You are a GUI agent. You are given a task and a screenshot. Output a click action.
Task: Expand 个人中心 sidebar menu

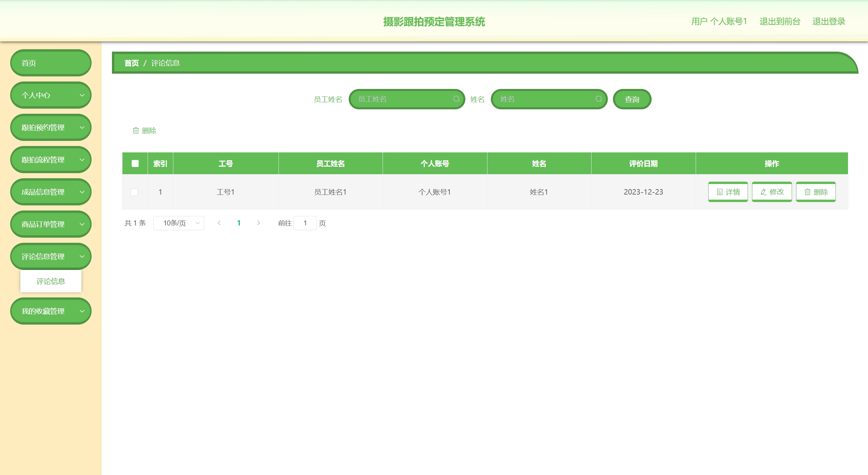(51, 95)
